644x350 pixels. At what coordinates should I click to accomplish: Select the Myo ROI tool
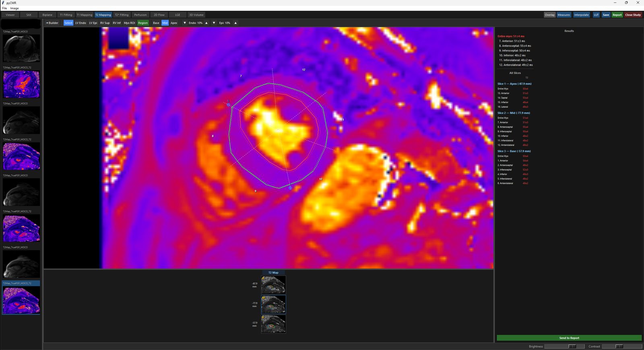coord(130,23)
